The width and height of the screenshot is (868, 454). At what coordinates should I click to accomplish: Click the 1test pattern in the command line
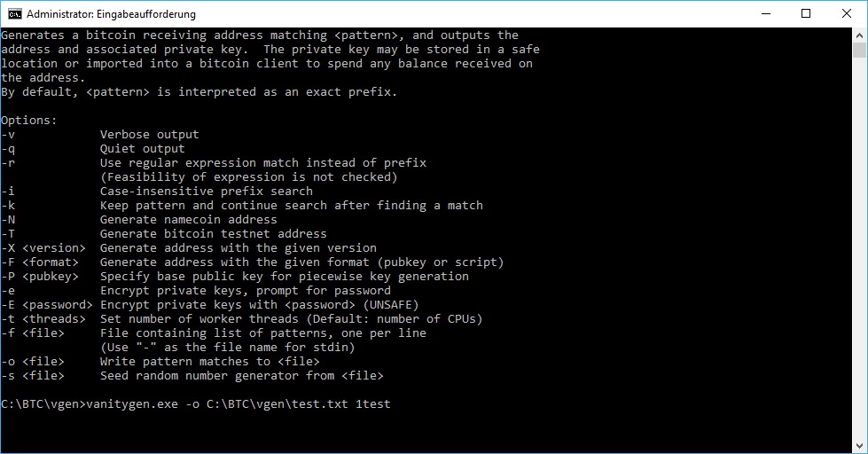(372, 404)
